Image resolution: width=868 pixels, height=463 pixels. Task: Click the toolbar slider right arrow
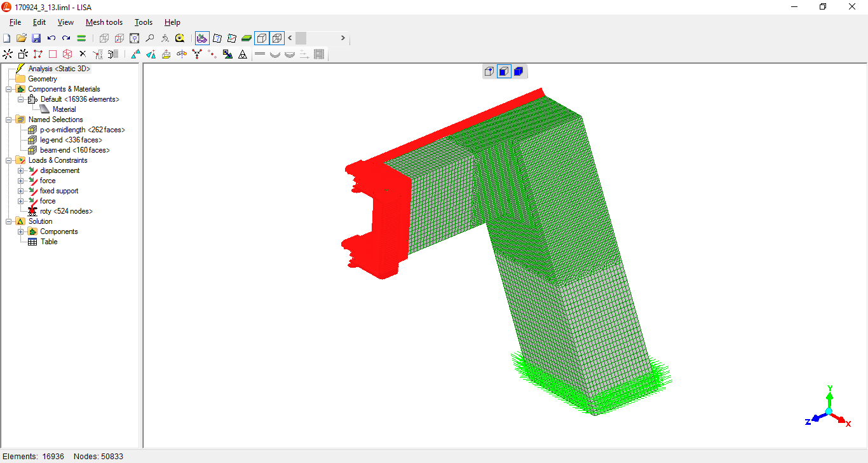point(342,38)
